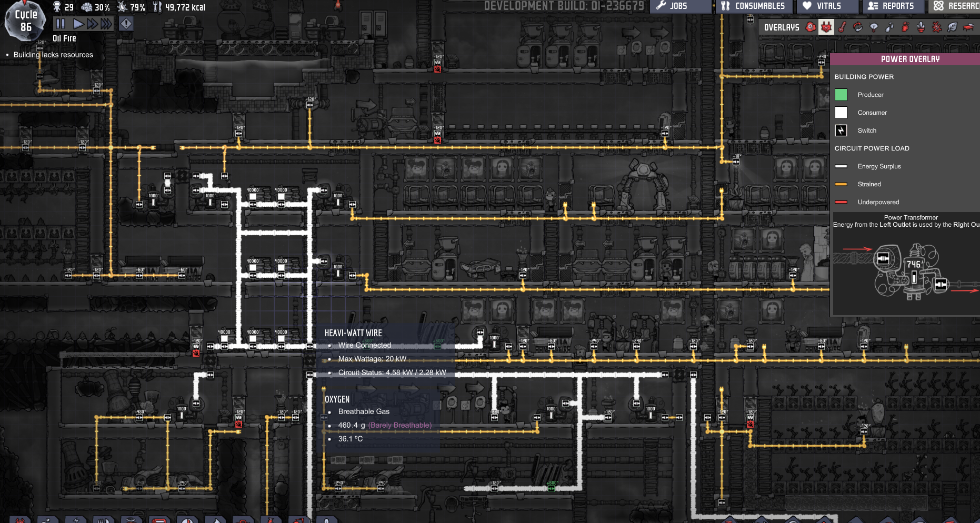
Task: Click the Max Wattage: 20 kW line
Action: [x=373, y=359]
